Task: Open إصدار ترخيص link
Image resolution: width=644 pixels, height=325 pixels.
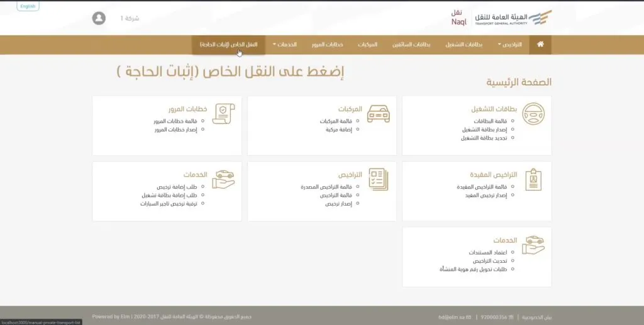Action: (339, 204)
